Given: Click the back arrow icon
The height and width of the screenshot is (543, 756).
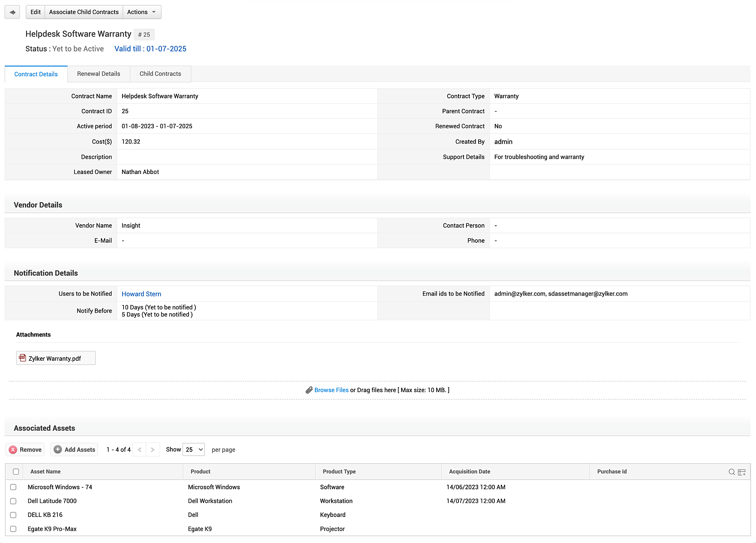Looking at the screenshot, I should coord(12,12).
